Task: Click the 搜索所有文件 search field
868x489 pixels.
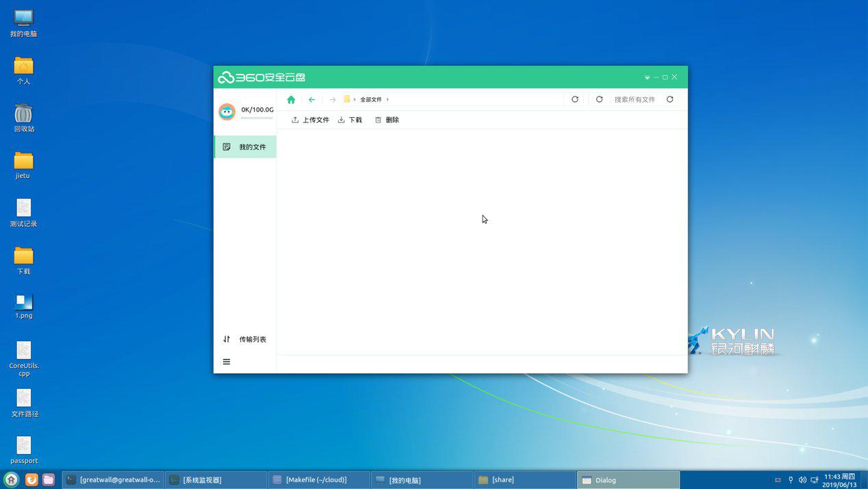Action: (x=635, y=100)
